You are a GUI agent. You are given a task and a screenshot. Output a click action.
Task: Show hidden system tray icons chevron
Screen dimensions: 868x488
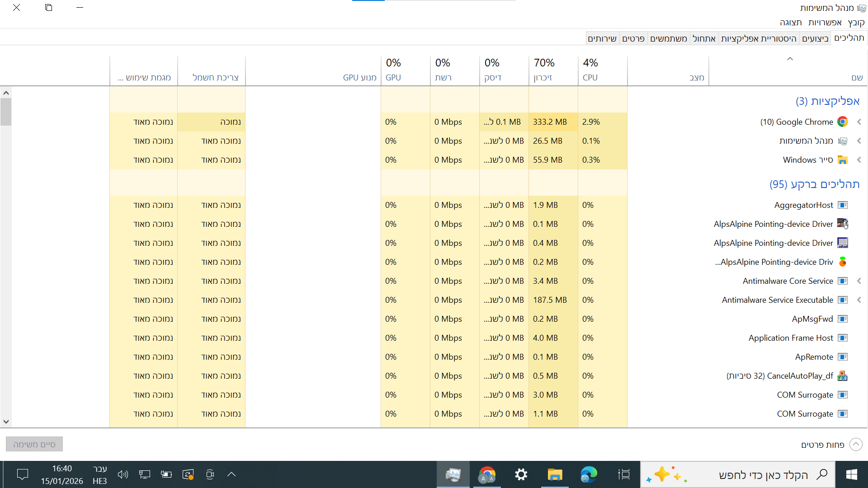coord(231,474)
